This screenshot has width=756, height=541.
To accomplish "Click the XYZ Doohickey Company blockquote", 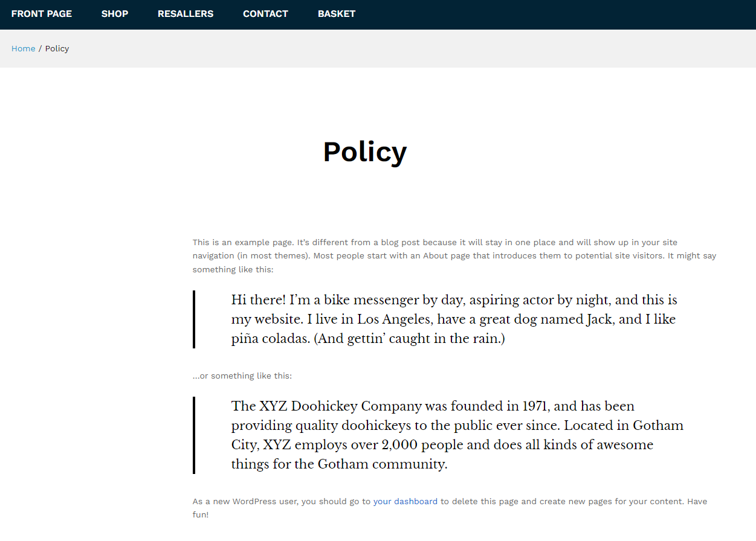I will tap(457, 435).
